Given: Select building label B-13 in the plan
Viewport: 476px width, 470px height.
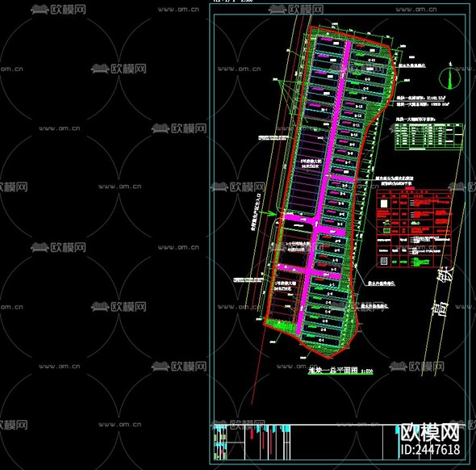Looking at the screenshot, I should (x=359, y=107).
